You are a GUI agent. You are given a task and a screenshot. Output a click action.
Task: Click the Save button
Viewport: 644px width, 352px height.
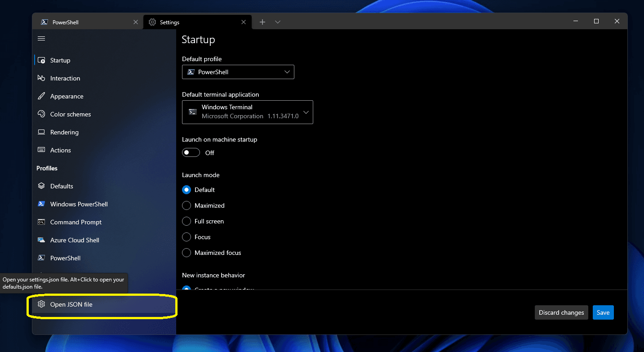pyautogui.click(x=603, y=312)
